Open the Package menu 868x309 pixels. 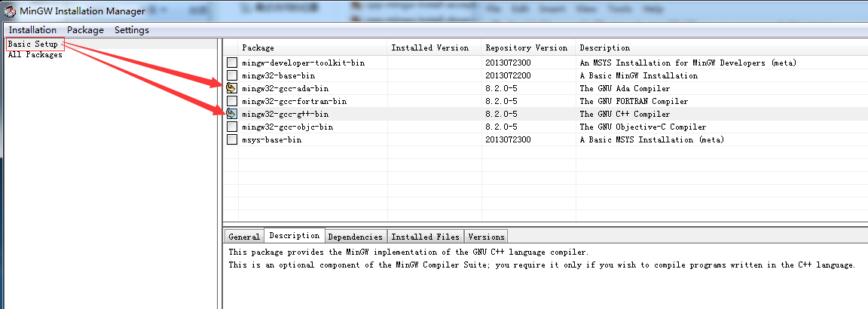[x=85, y=30]
